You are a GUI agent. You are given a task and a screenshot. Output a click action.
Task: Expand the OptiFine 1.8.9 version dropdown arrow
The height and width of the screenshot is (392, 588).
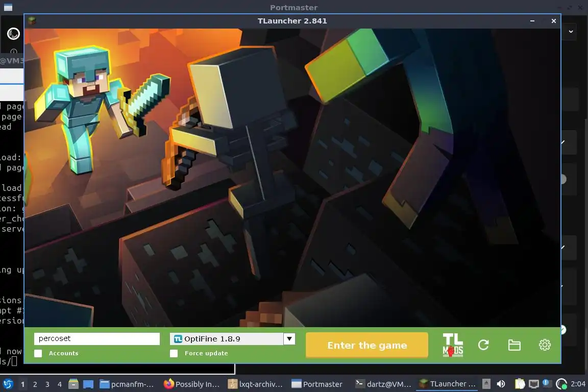289,339
